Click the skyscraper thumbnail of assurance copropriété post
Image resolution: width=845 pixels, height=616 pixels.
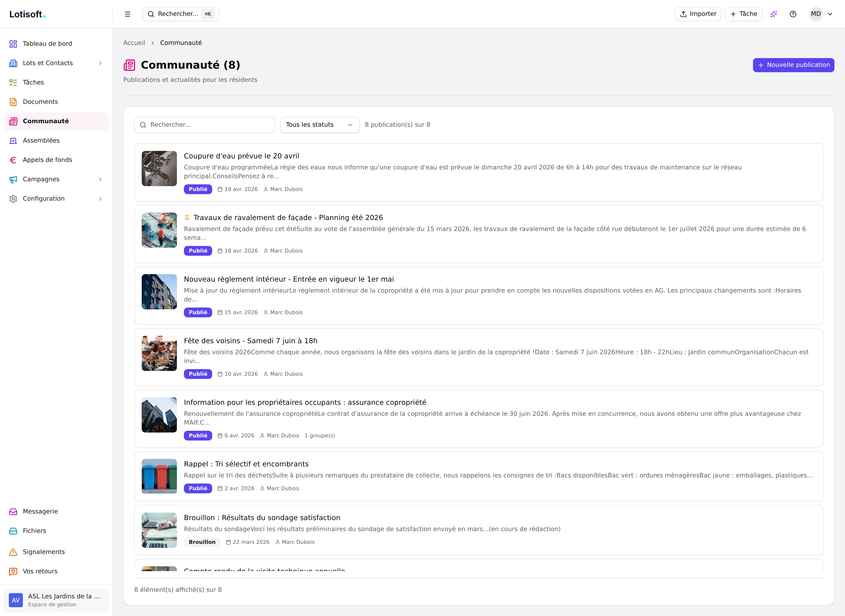click(159, 415)
